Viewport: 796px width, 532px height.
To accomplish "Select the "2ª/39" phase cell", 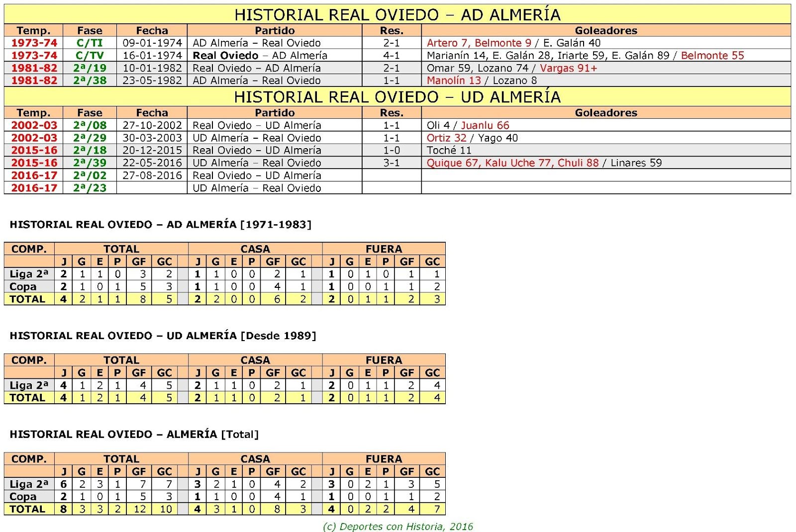I will tap(90, 163).
